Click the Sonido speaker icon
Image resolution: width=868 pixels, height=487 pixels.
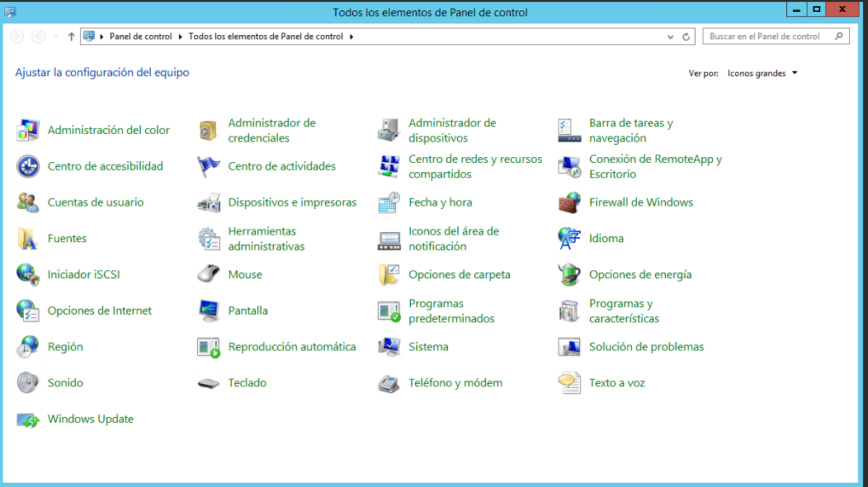pos(28,383)
